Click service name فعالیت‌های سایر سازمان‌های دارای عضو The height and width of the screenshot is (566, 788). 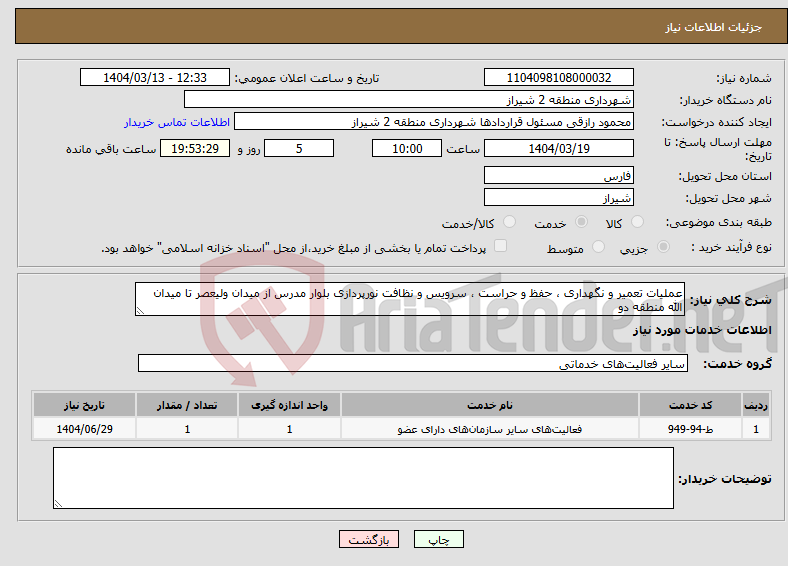pos(489,429)
